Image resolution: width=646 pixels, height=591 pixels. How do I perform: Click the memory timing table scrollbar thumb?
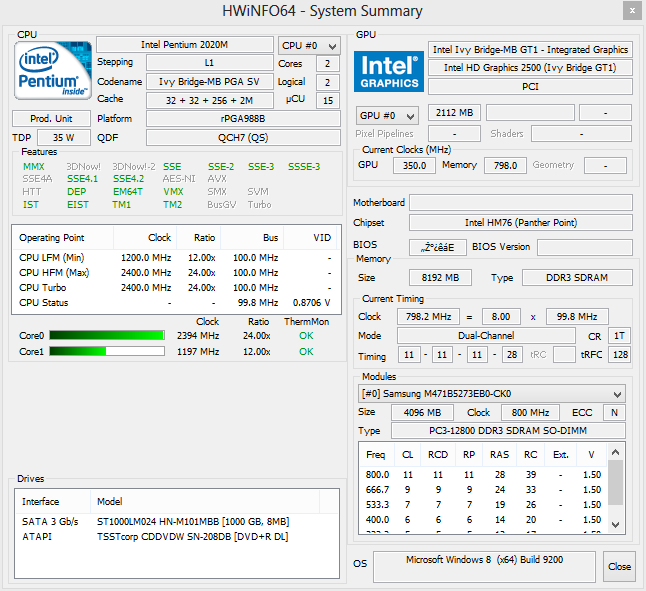[616, 483]
